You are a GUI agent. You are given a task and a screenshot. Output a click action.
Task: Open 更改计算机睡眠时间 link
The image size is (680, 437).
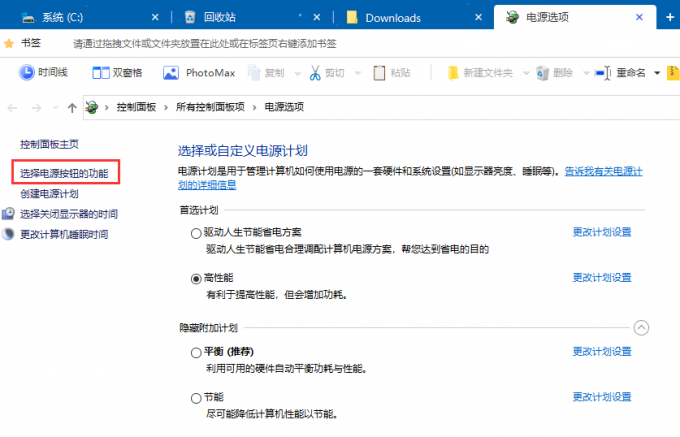(64, 235)
